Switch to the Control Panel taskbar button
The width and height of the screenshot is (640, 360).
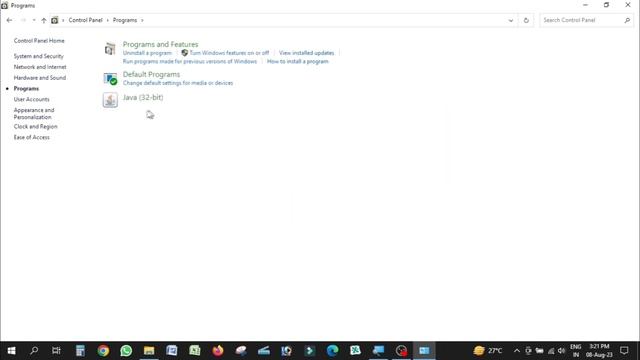tap(424, 351)
